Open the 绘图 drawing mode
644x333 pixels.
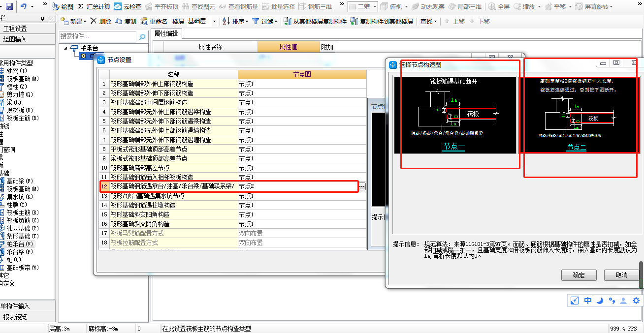click(x=63, y=7)
